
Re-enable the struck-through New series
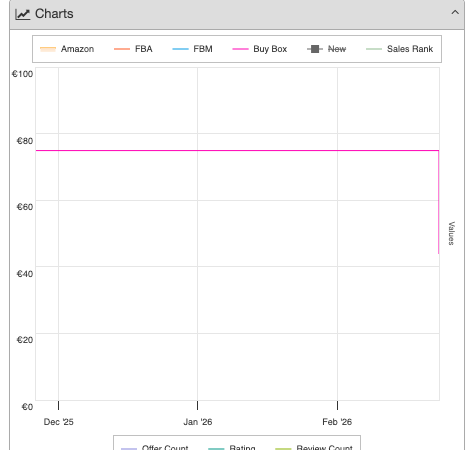[327, 49]
